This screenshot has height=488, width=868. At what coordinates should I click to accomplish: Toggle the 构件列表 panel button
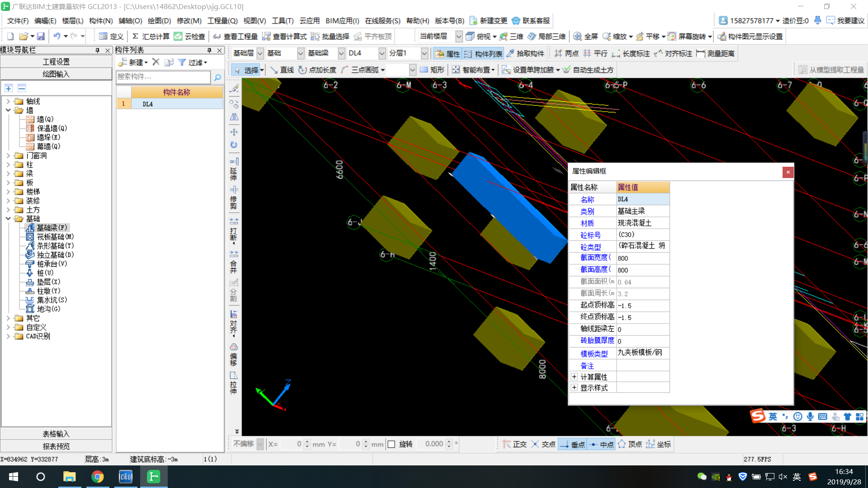[483, 54]
